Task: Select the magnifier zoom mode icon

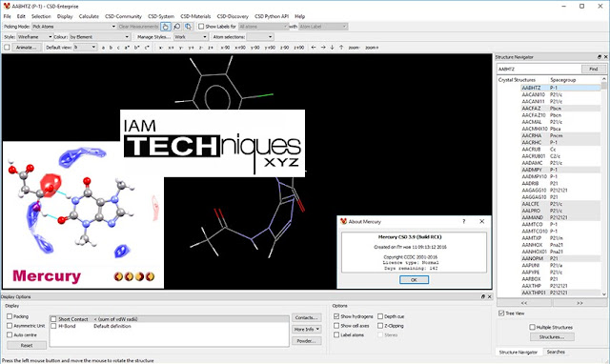Action: pos(176,27)
